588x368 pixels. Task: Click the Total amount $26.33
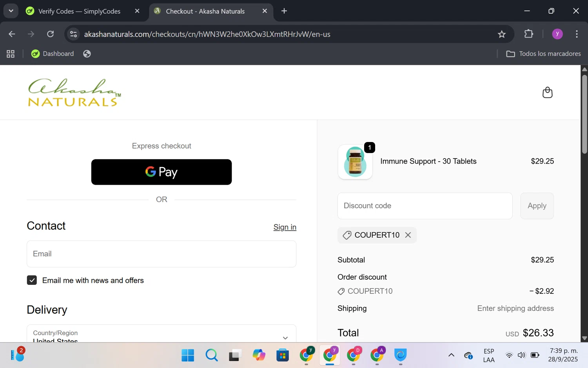pyautogui.click(x=538, y=333)
